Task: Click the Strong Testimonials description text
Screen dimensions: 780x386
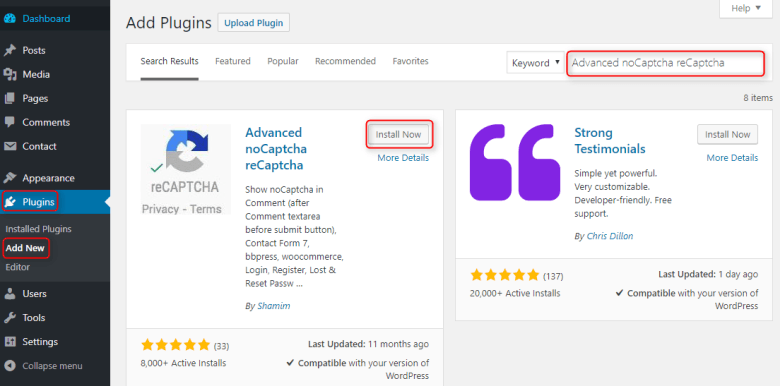Action: coord(623,193)
